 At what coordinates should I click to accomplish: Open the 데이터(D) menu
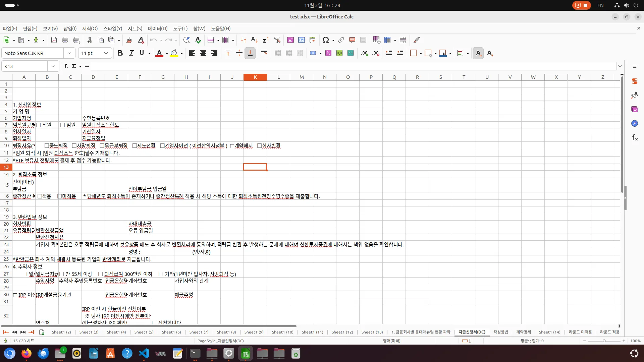click(x=157, y=28)
